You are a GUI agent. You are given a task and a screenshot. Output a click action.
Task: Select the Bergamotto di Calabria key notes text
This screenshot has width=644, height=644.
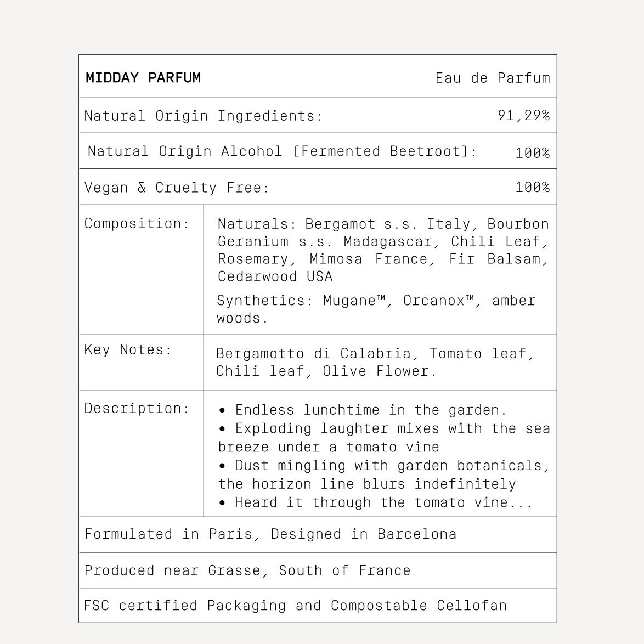(375, 362)
